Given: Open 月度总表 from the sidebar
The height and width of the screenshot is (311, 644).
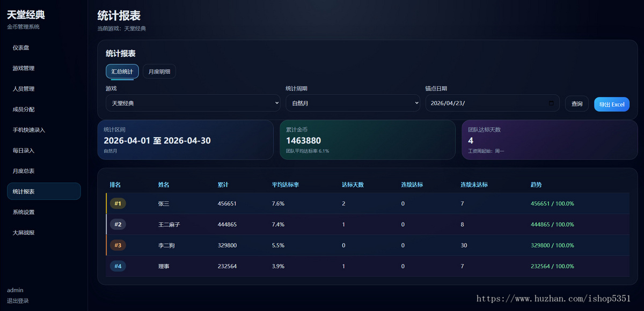Looking at the screenshot, I should click(x=44, y=171).
